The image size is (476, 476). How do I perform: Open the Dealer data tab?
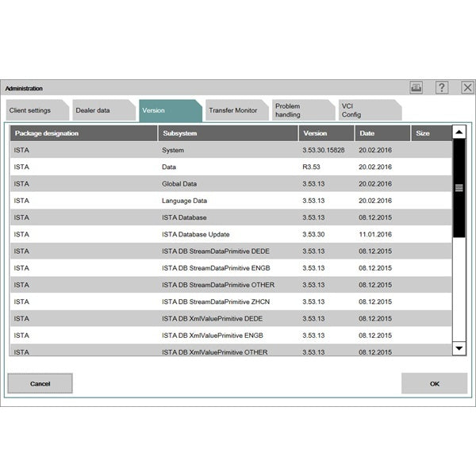point(104,110)
